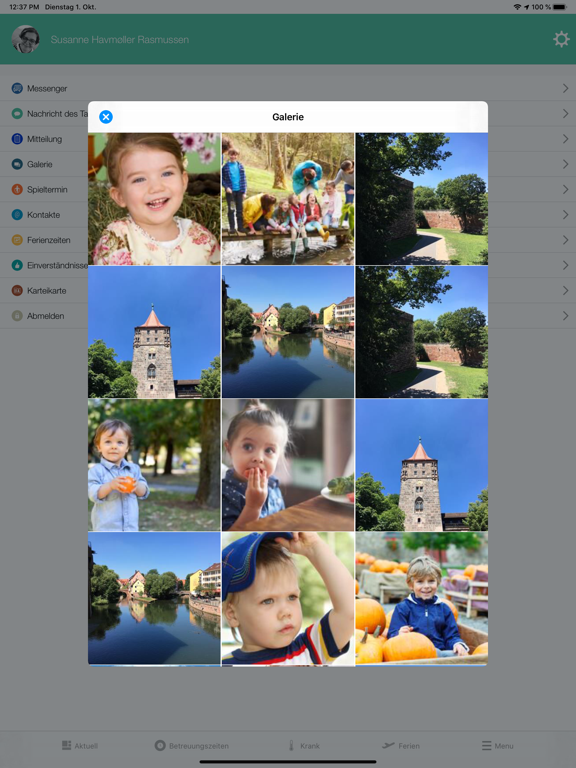This screenshot has width=576, height=768.
Task: Select the Ferienzeiten icon
Action: point(17,240)
